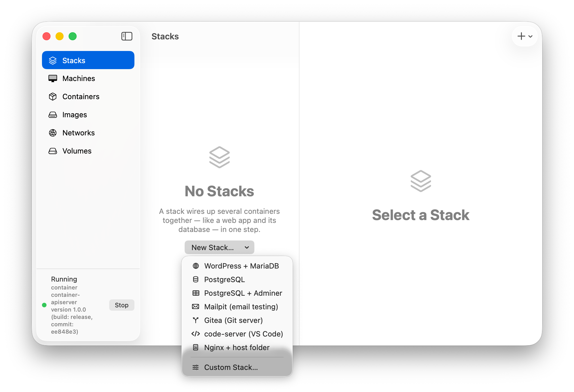Click the WordPress globe icon in menu

[196, 266]
